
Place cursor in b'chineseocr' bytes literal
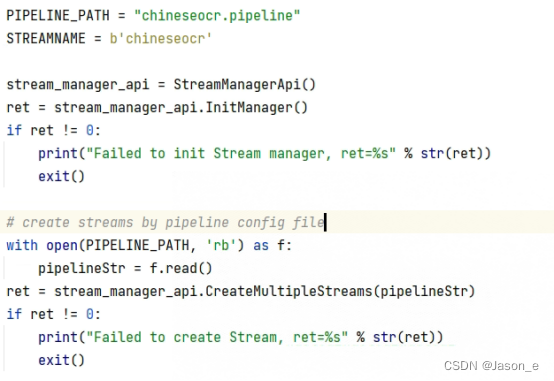click(x=160, y=39)
